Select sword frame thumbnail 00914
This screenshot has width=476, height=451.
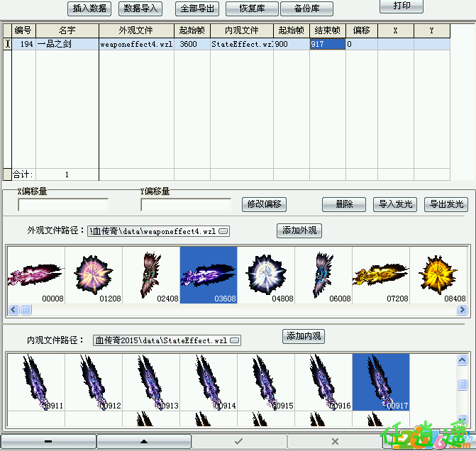point(209,382)
